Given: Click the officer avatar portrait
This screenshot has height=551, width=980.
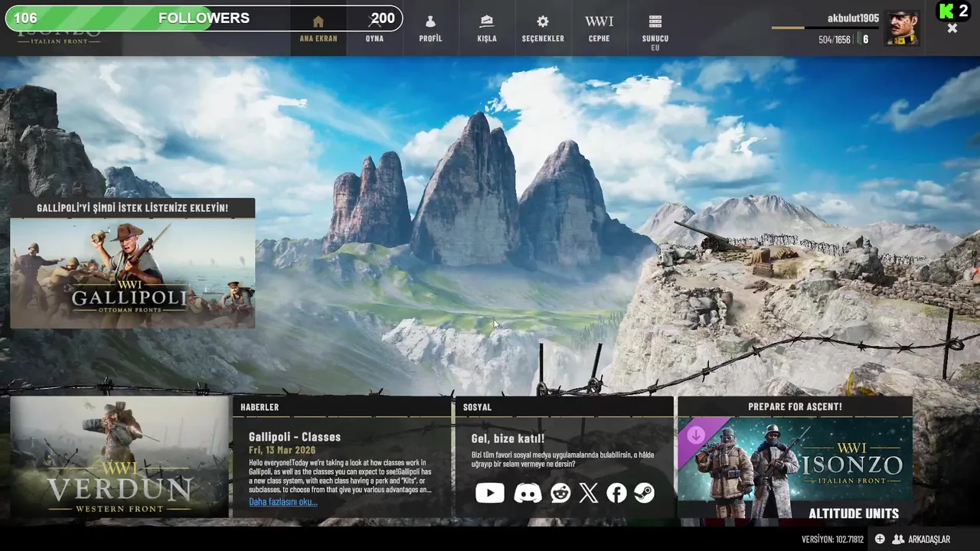Looking at the screenshot, I should (903, 28).
